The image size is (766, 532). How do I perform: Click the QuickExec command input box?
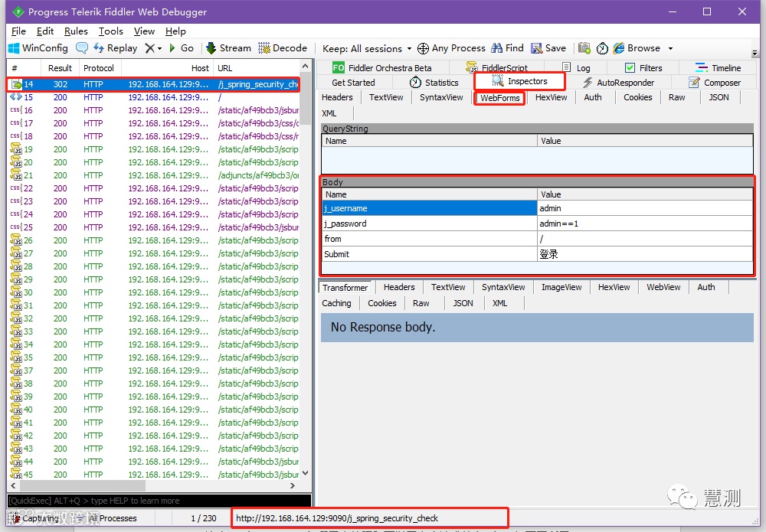point(159,501)
